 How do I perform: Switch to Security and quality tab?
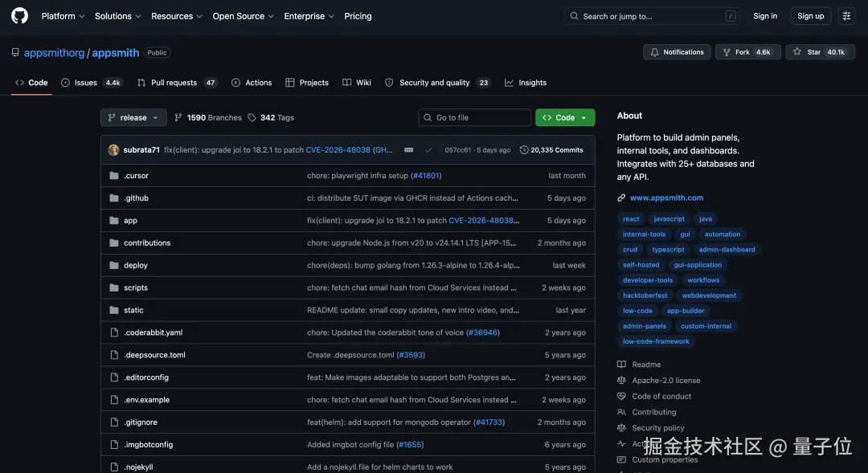point(438,83)
